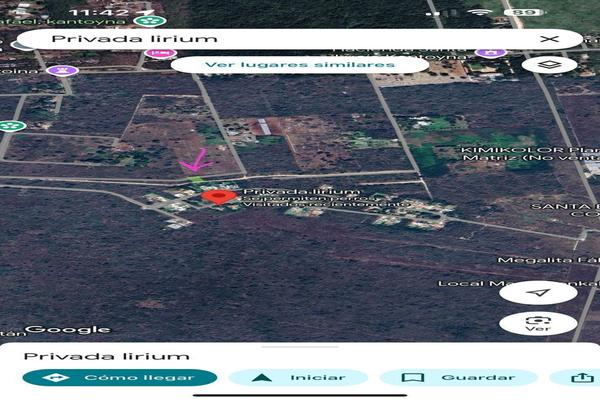Image resolution: width=600 pixels, height=400 pixels.
Task: Tap the Google logo on the map
Action: pos(67,329)
